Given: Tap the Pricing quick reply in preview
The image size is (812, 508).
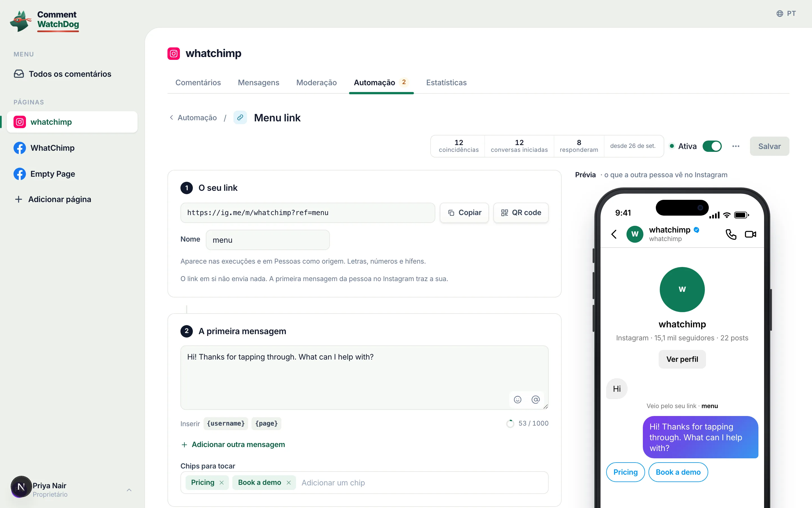Looking at the screenshot, I should 625,472.
